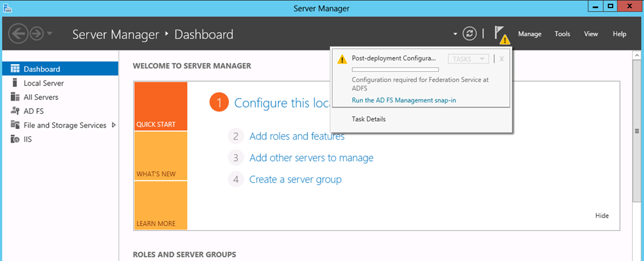This screenshot has height=261, width=644.
Task: Dismiss the notification with X
Action: (x=501, y=59)
